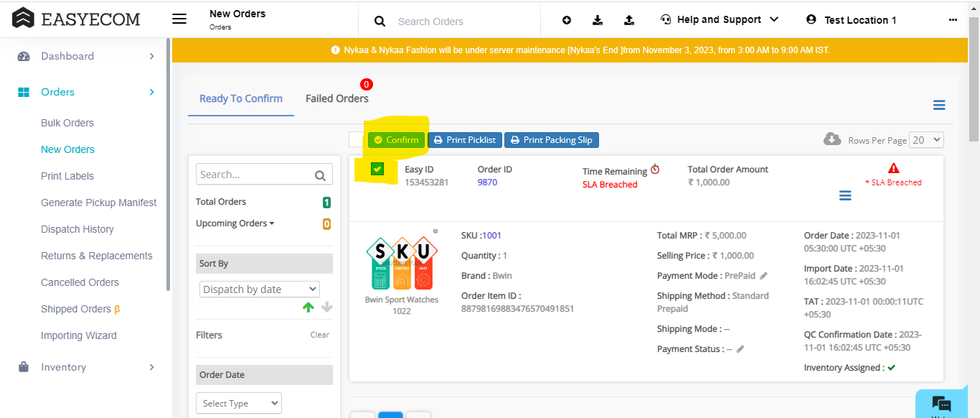The height and width of the screenshot is (418, 980).
Task: Click the download icon in top bar
Action: [598, 20]
